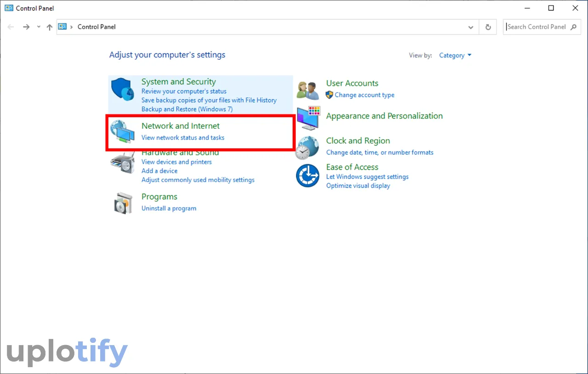Viewport: 588px width, 374px height.
Task: Open the Hardware and Sound printer icon
Action: point(123,162)
